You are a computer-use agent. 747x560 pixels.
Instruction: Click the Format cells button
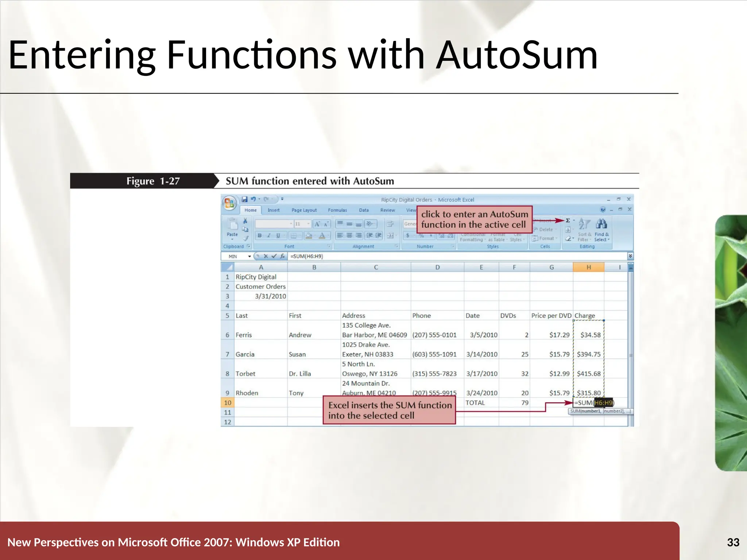[x=544, y=238]
